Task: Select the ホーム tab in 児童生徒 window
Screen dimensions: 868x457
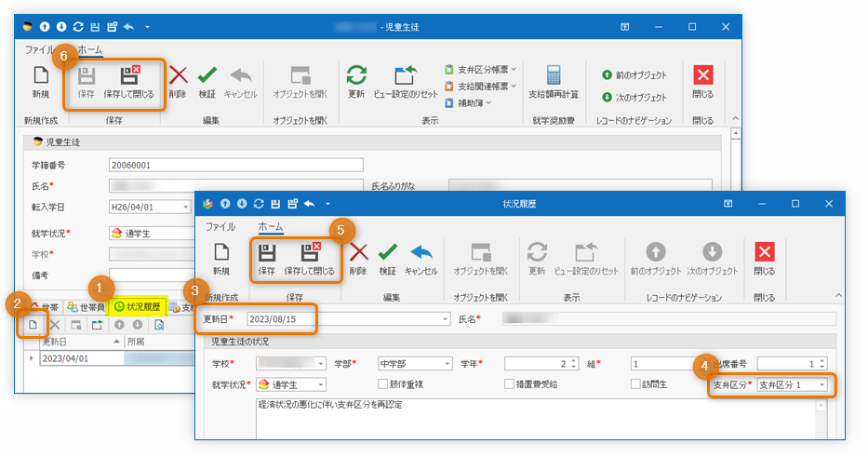Action: click(x=89, y=50)
